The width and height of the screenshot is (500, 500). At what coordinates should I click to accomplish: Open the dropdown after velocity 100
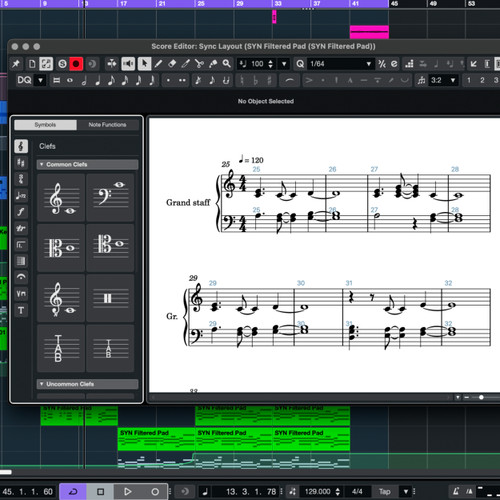pyautogui.click(x=284, y=64)
